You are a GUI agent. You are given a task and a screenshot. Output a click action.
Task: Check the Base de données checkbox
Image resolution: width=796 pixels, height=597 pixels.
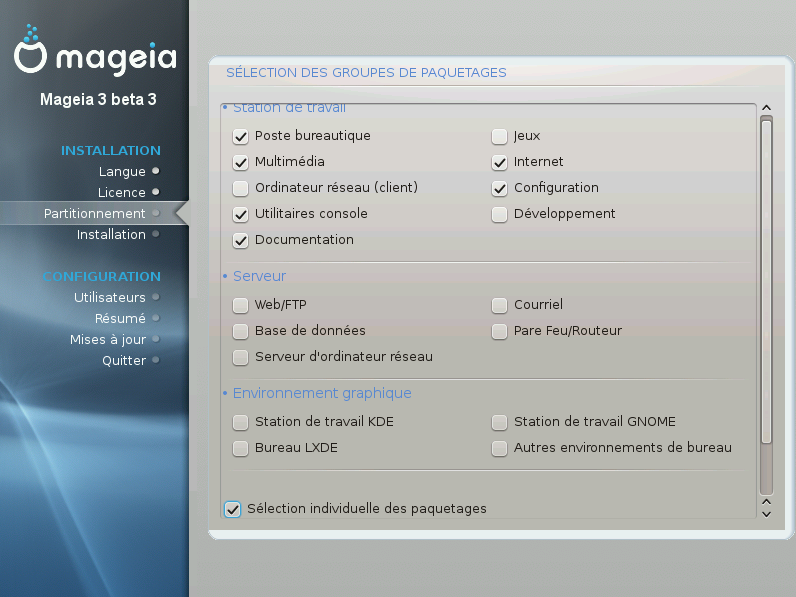pos(240,331)
